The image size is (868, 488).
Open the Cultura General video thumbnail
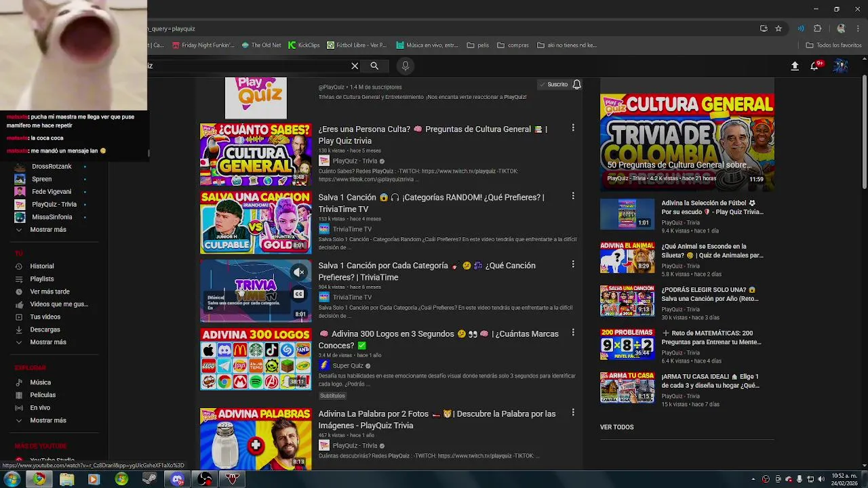tap(256, 155)
